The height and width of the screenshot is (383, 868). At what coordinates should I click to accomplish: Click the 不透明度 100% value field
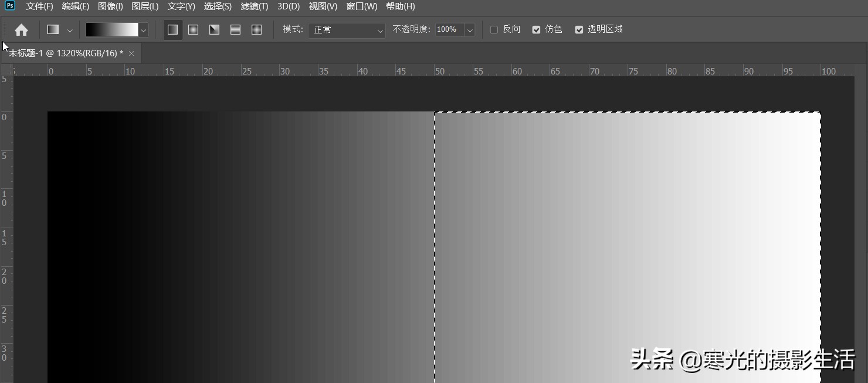point(449,29)
